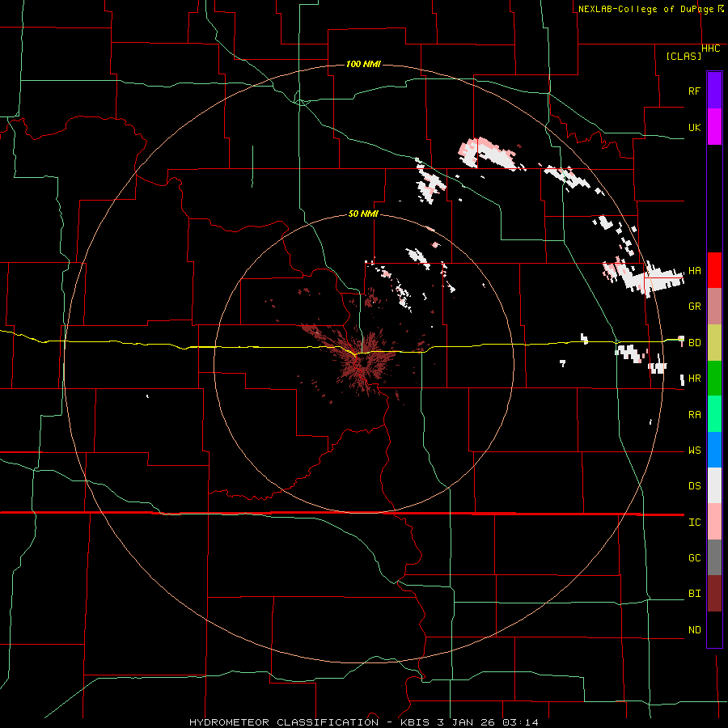Click the HYDROMETEOR CLASSIFICATION title text
Image resolution: width=728 pixels, height=728 pixels.
[284, 722]
